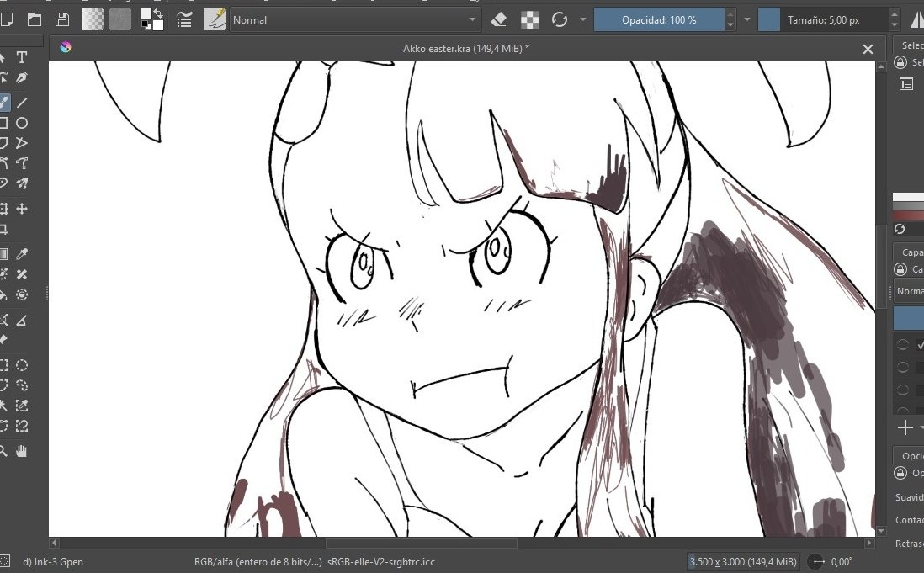Image resolution: width=924 pixels, height=573 pixels.
Task: Select the Measure tool
Action: coord(22,321)
